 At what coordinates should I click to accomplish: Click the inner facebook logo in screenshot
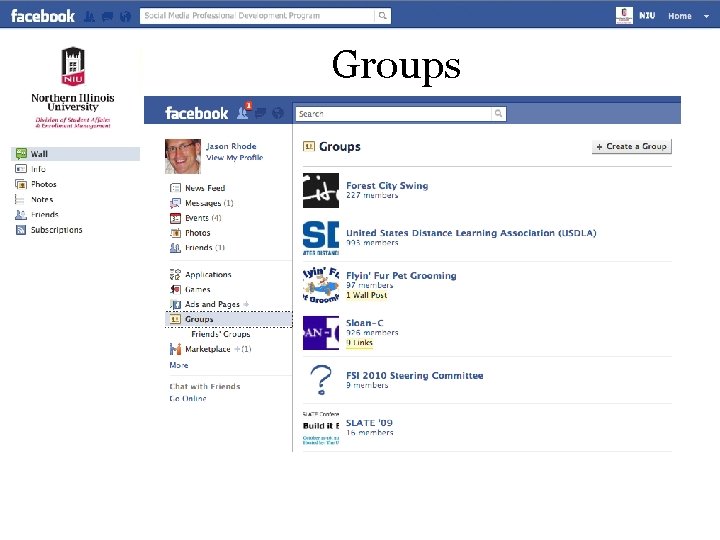197,113
